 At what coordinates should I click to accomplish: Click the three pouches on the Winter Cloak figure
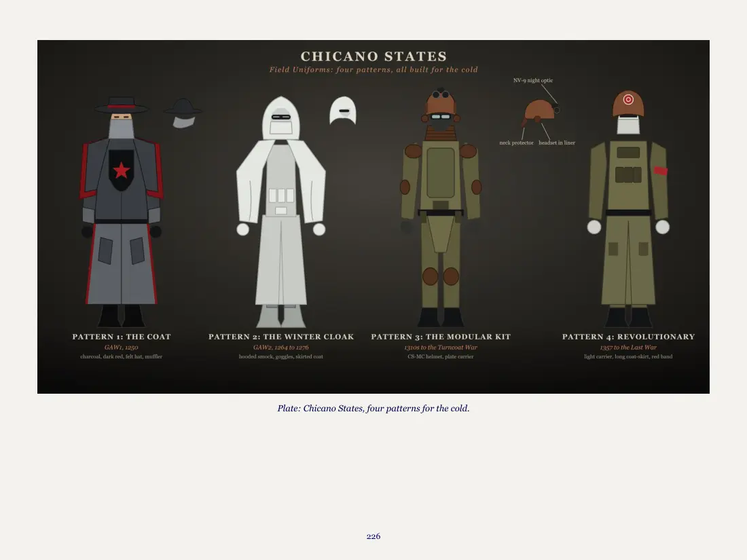[x=281, y=195]
